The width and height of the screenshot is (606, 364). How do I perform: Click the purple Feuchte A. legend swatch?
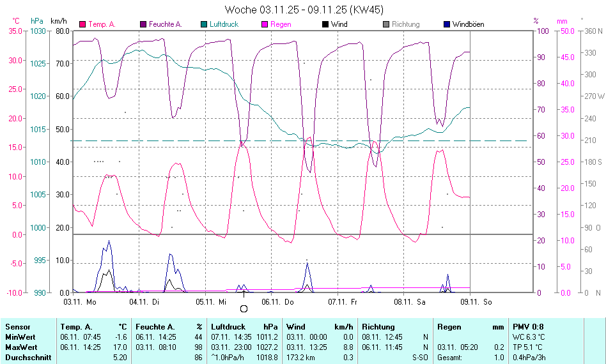coord(143,24)
